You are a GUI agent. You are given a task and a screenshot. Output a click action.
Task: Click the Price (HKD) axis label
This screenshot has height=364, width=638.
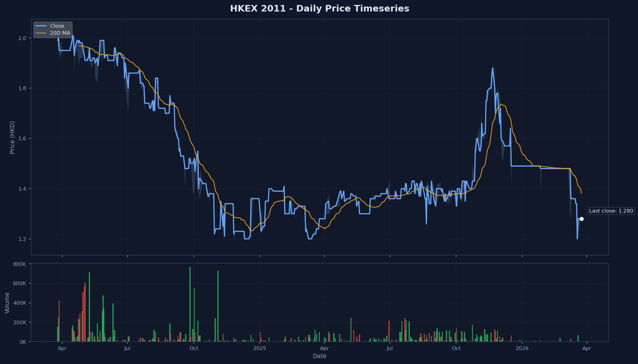[12, 137]
